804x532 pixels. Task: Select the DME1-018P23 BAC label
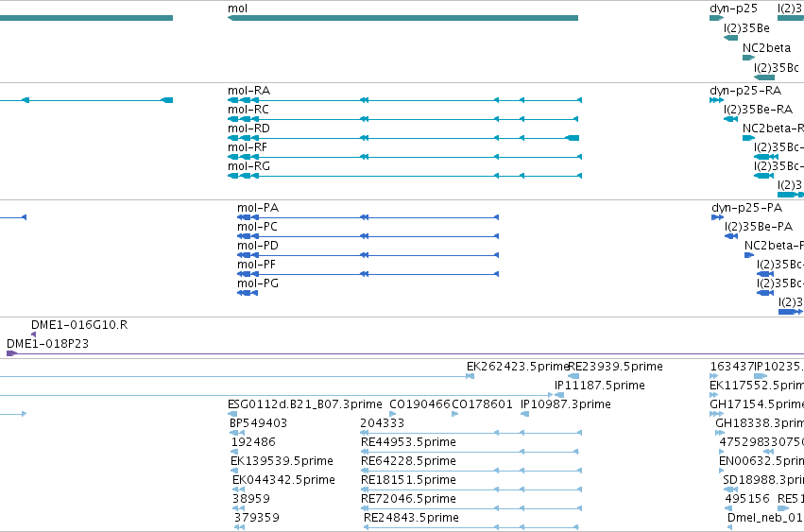coord(47,344)
